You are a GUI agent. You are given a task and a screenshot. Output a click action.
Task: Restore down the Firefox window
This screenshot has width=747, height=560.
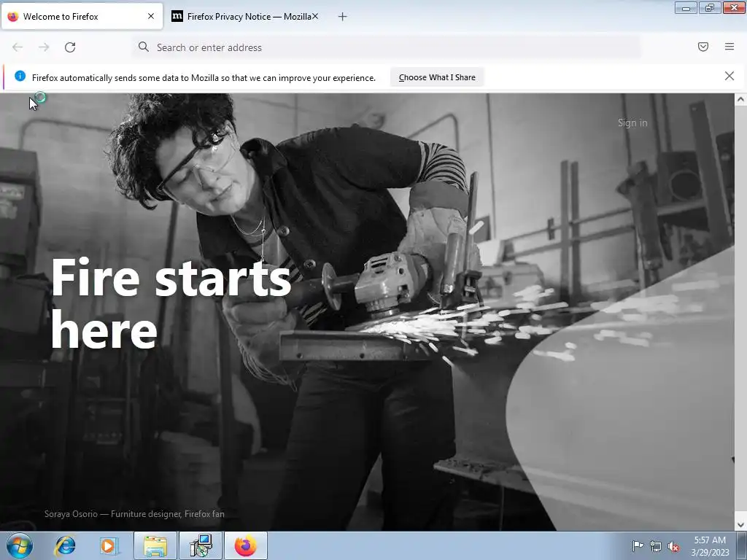coord(710,7)
